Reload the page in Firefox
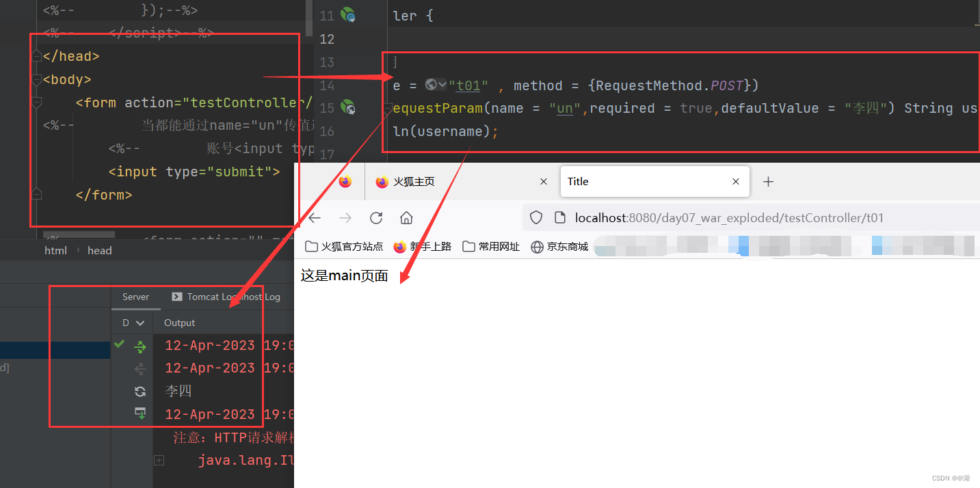The width and height of the screenshot is (980, 488). click(376, 218)
